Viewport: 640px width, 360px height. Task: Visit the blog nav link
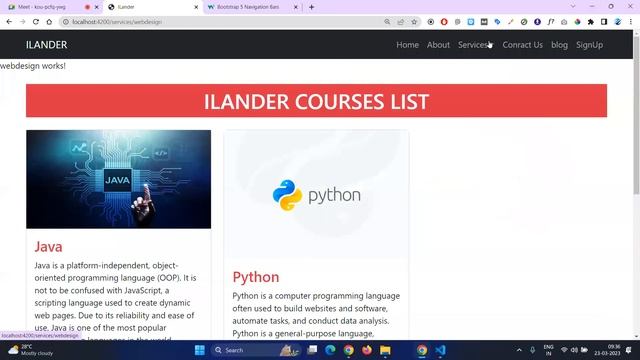(559, 45)
